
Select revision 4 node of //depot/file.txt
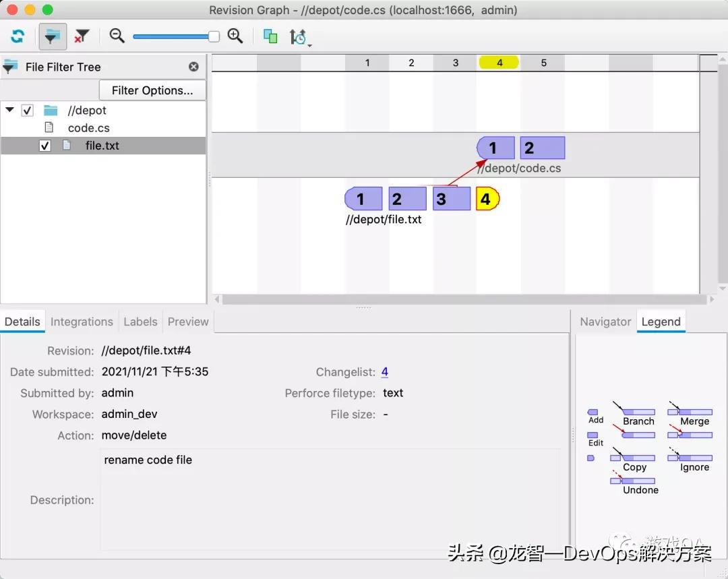pyautogui.click(x=487, y=198)
